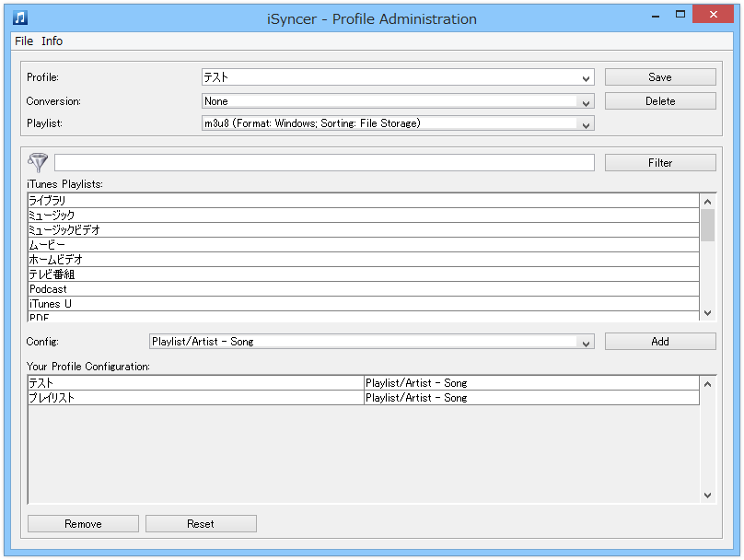Click the profile configuration scroll up arrow
Screen dimensions: 744x560
pos(707,384)
